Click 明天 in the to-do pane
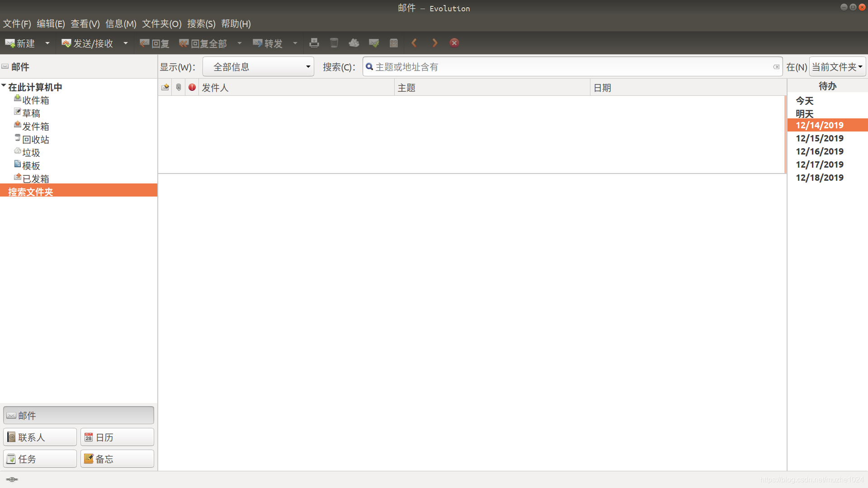 click(805, 113)
